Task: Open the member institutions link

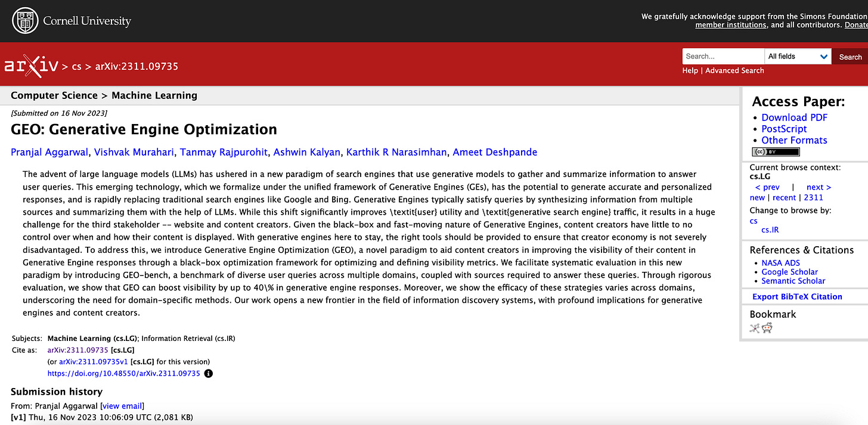Action: click(730, 25)
